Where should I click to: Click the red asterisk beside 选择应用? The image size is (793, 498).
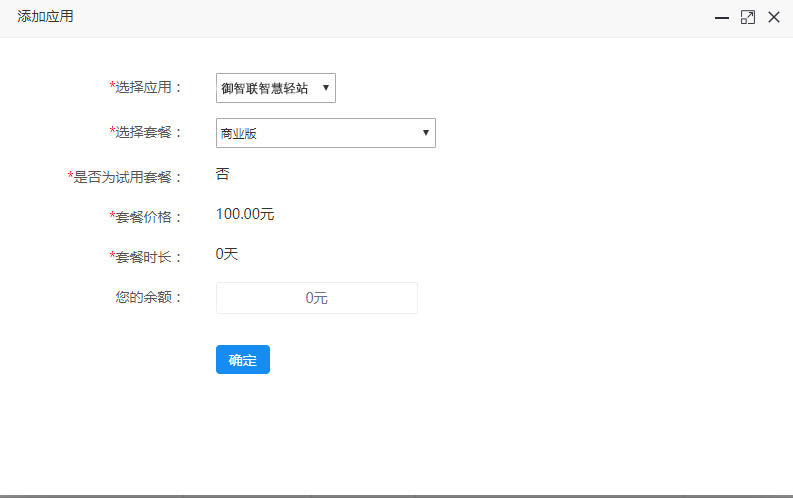112,87
